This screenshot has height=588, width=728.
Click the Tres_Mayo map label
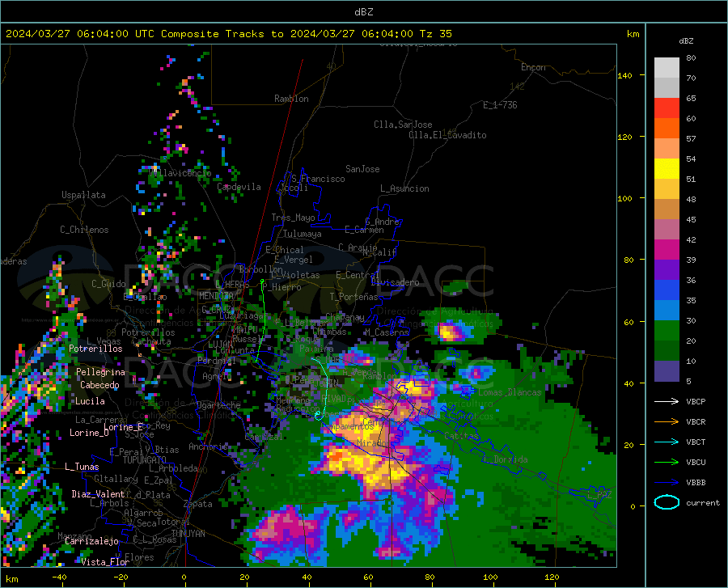(293, 218)
